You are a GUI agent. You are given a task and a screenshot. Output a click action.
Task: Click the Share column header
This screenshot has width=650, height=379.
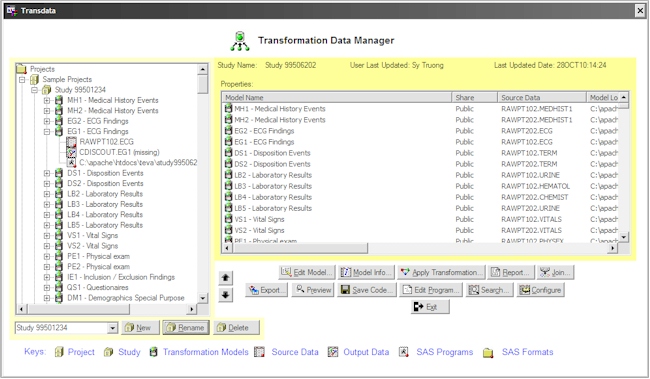[x=474, y=97]
